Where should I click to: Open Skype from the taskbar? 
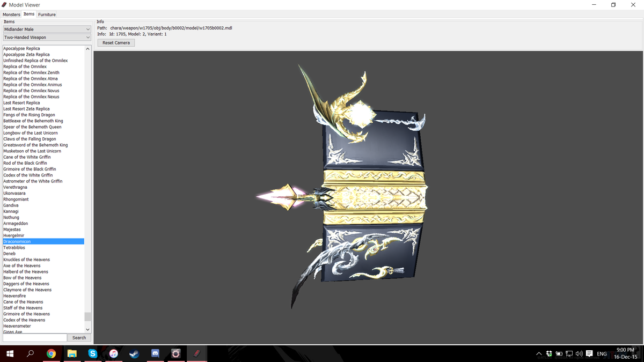click(93, 353)
